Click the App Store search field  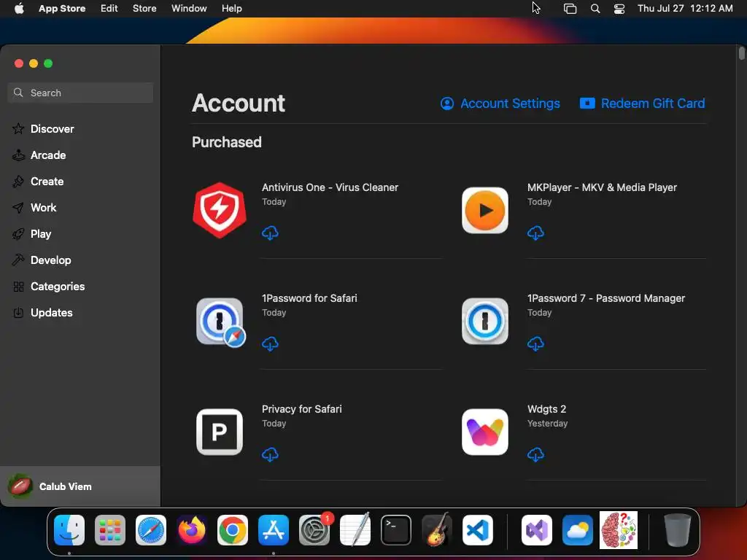coord(80,93)
